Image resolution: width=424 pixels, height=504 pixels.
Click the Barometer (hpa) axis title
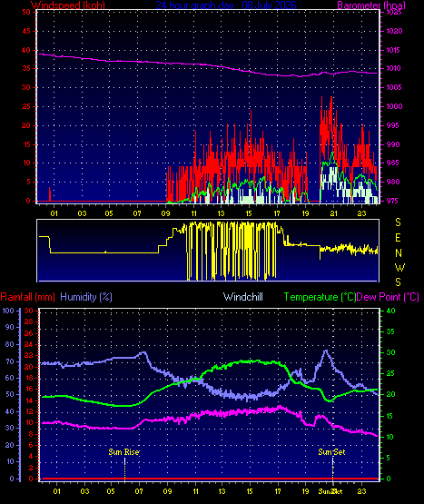tap(371, 5)
